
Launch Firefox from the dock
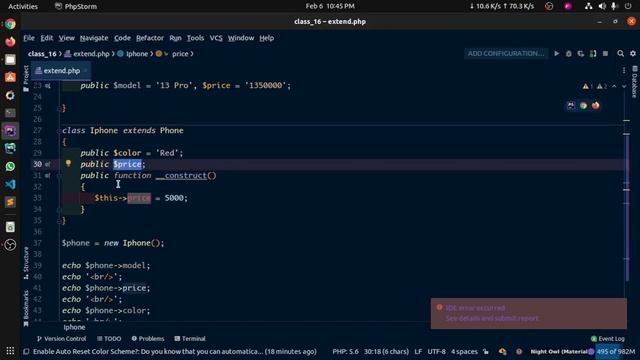pos(10,41)
